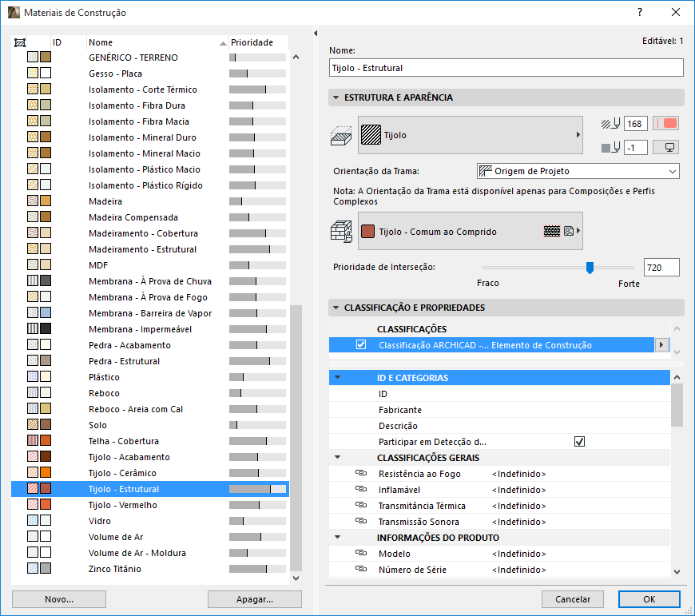This screenshot has height=616, width=695.
Task: Click the material list scroll down arrow
Action: click(x=296, y=578)
